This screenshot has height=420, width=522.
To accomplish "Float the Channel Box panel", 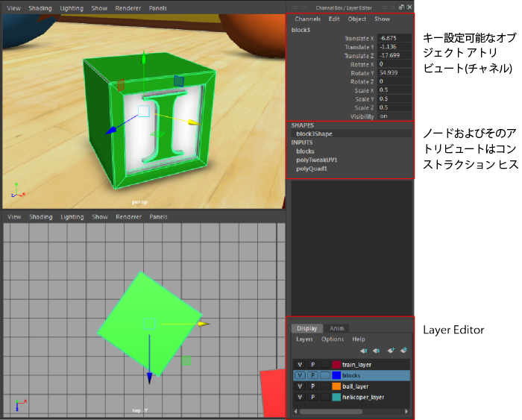I will 401,7.
